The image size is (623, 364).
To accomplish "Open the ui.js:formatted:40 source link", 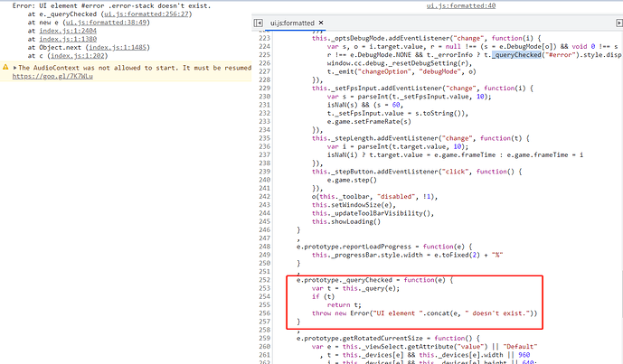I will [x=461, y=5].
